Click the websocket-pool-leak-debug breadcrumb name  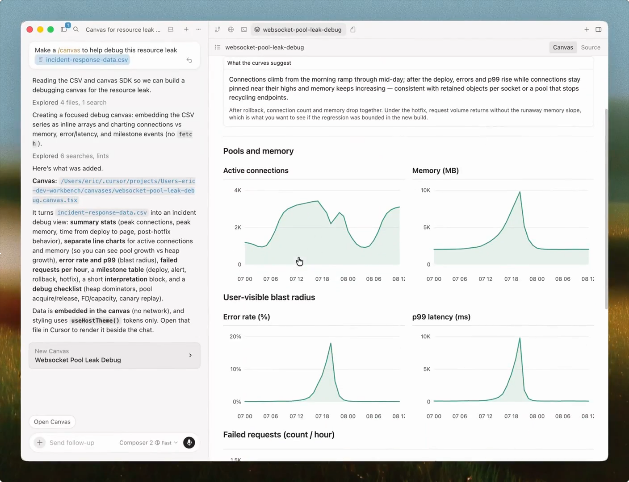(x=265, y=47)
